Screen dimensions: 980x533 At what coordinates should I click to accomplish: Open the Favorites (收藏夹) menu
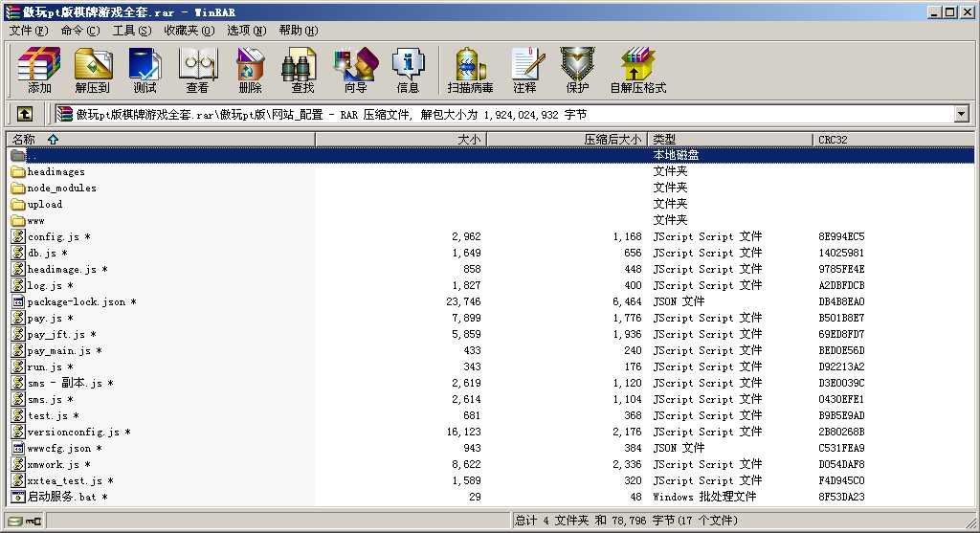point(189,30)
